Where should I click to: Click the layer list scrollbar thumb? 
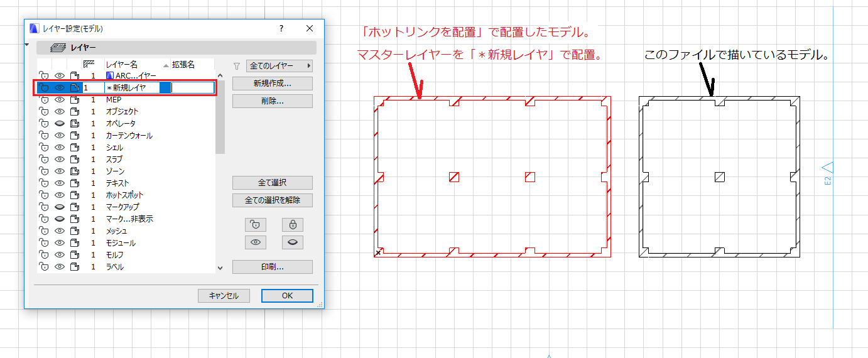(x=220, y=117)
